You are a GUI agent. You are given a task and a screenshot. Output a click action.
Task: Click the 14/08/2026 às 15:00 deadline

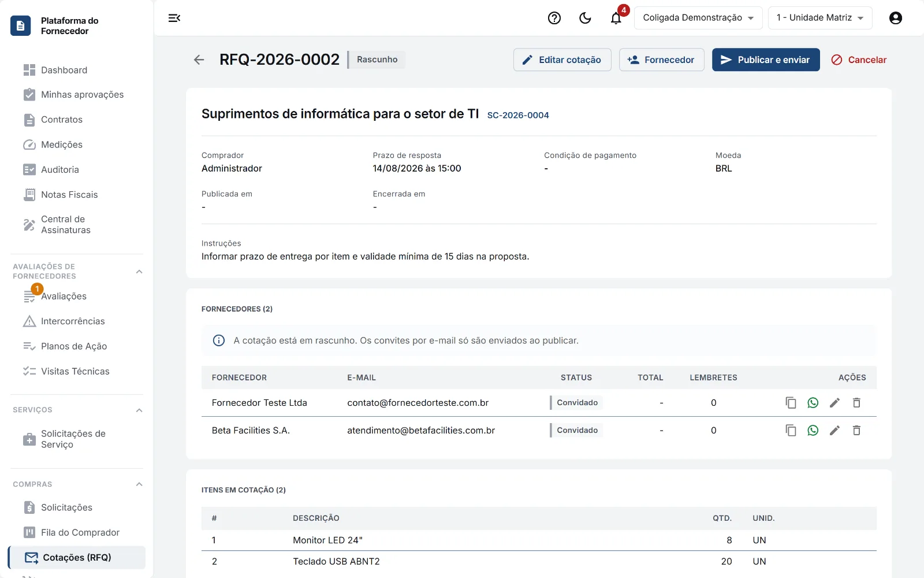(x=417, y=169)
